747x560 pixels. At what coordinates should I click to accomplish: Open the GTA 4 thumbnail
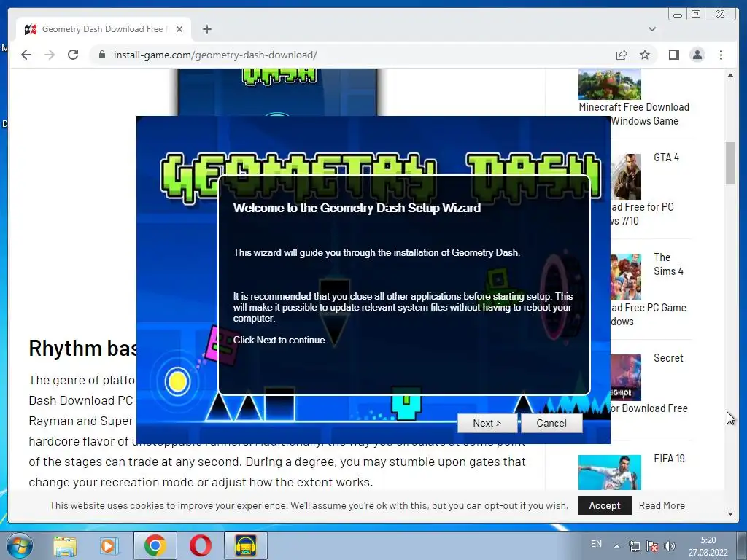point(626,176)
